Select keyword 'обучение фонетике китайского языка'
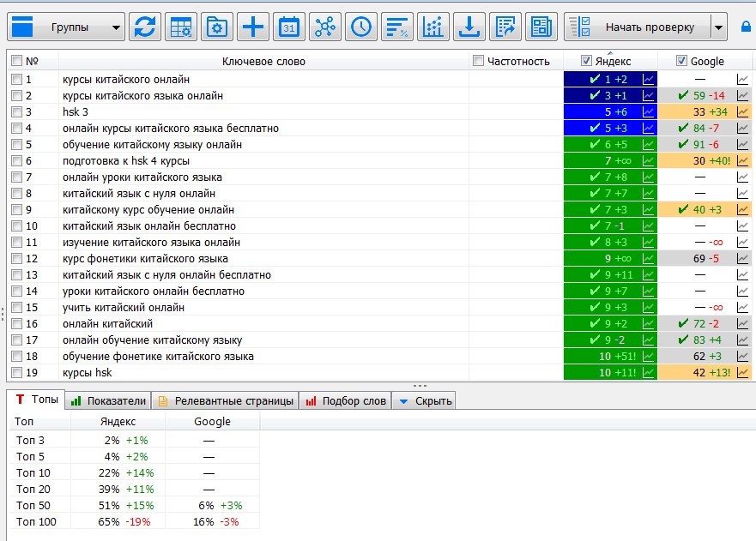 158,356
